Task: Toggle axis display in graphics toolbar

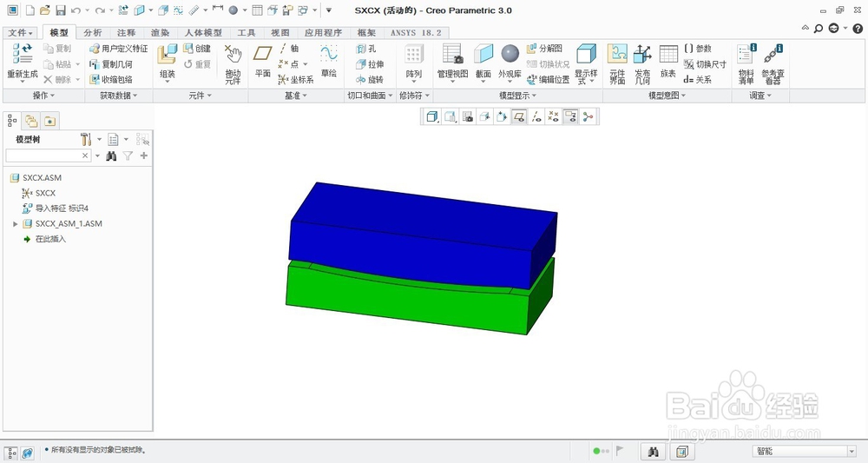Action: click(x=536, y=116)
